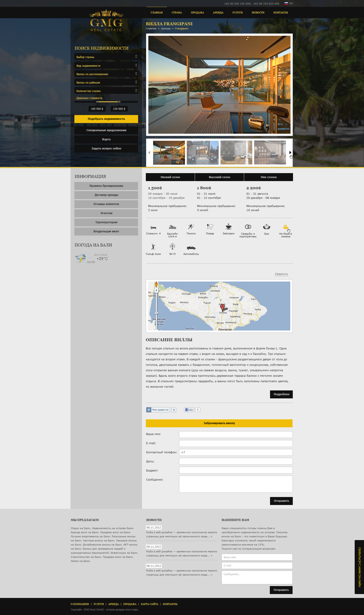Screen dimensions: 364x615
Task: Collapse the map via 'Свернуть' link
Action: 281,274
